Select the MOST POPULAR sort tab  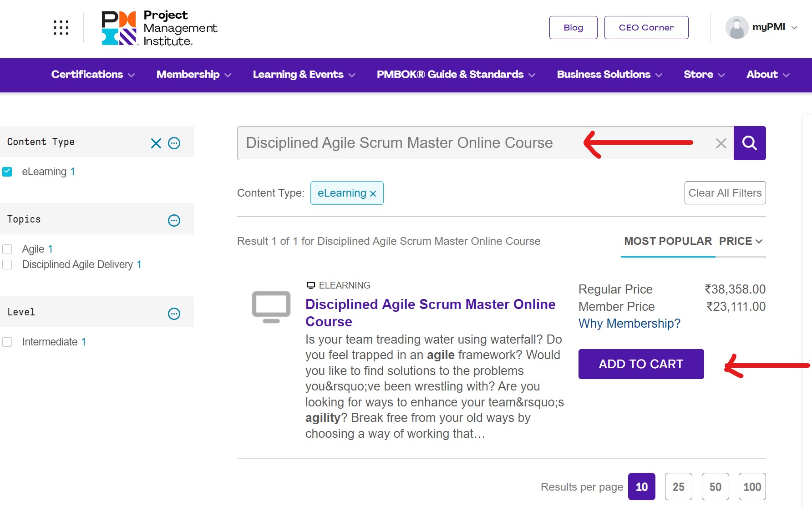click(x=668, y=241)
